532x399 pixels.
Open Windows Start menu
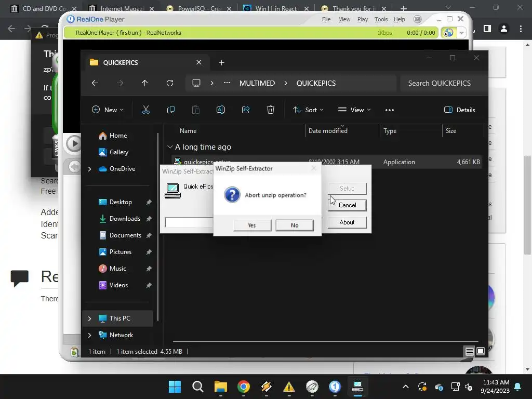175,387
